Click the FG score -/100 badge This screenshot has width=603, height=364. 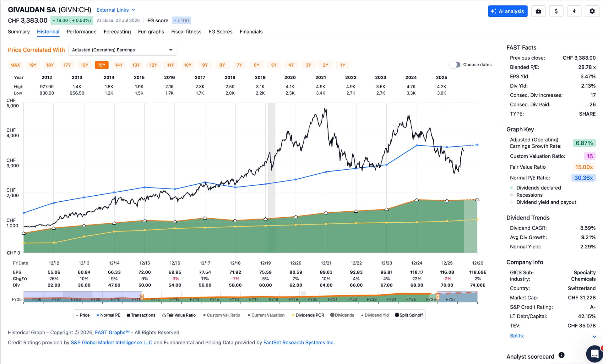click(182, 20)
